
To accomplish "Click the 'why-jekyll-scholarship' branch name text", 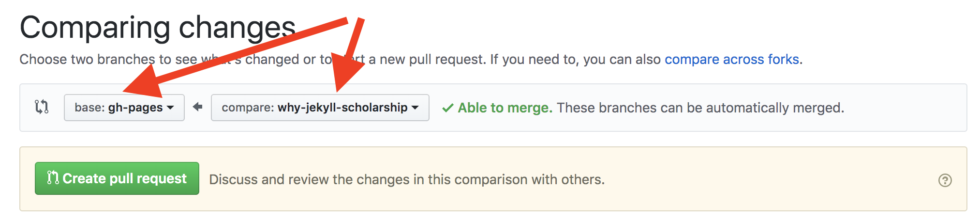I will coord(342,108).
